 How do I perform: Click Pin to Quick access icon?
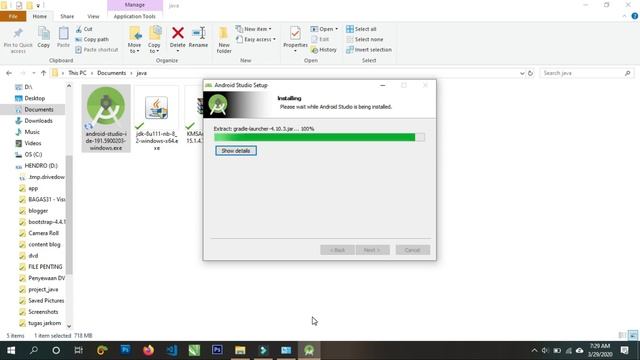18,33
